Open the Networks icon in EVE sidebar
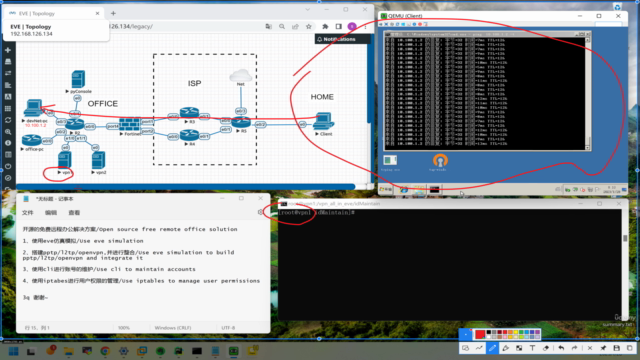This screenshot has height=360, width=640. pos(8,73)
